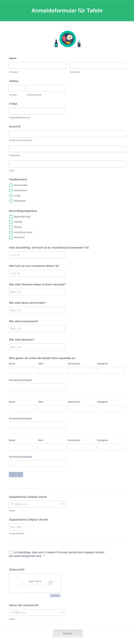Image resolution: width=134 pixels, height=644 pixels.
Task: Enable the Verrentet checkbox
Action: click(11, 238)
